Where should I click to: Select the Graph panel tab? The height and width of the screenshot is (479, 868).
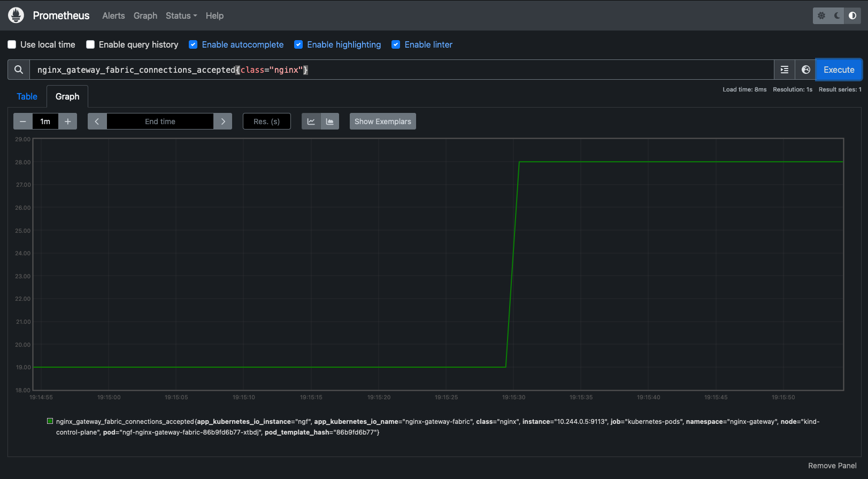[x=67, y=96]
